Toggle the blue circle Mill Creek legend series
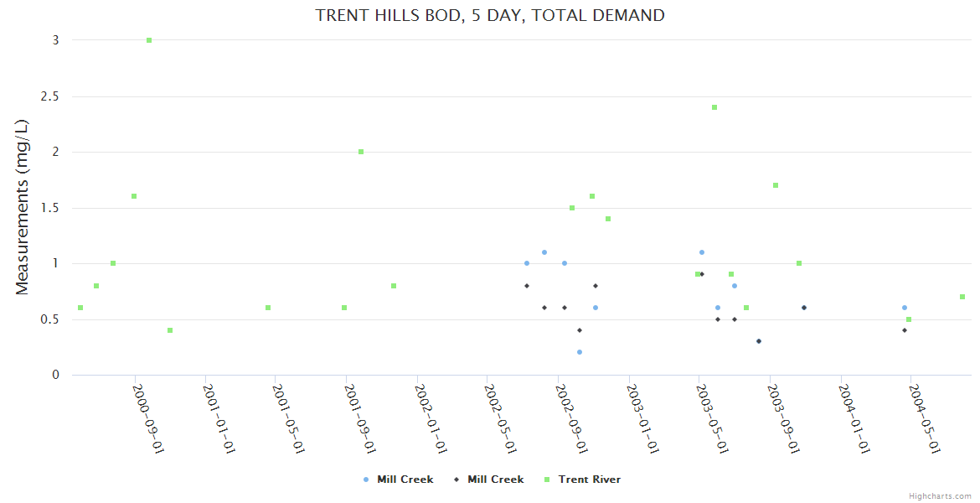The height and width of the screenshot is (503, 980). [405, 480]
